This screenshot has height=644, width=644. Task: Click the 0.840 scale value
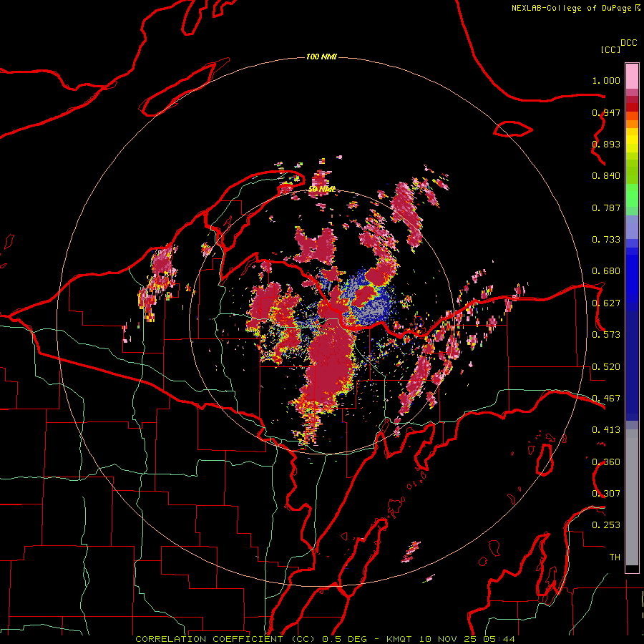[606, 176]
